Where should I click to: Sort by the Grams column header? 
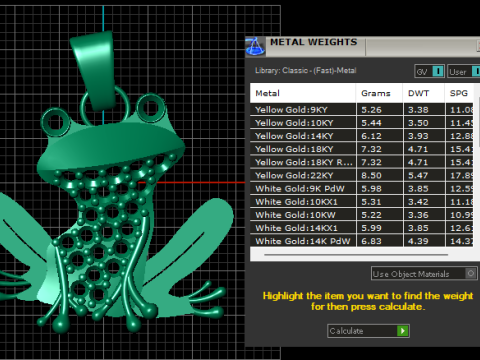[x=379, y=93]
